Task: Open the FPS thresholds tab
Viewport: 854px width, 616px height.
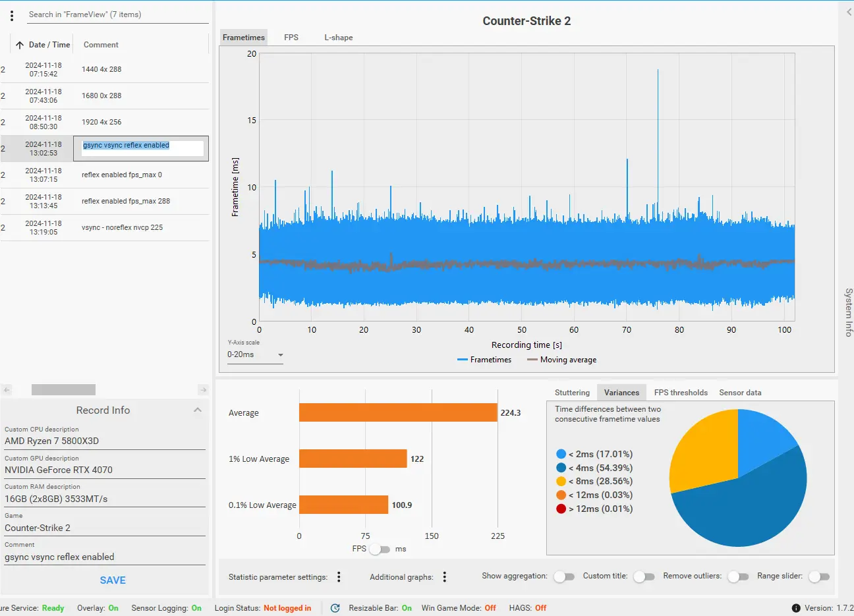Action: pos(681,393)
